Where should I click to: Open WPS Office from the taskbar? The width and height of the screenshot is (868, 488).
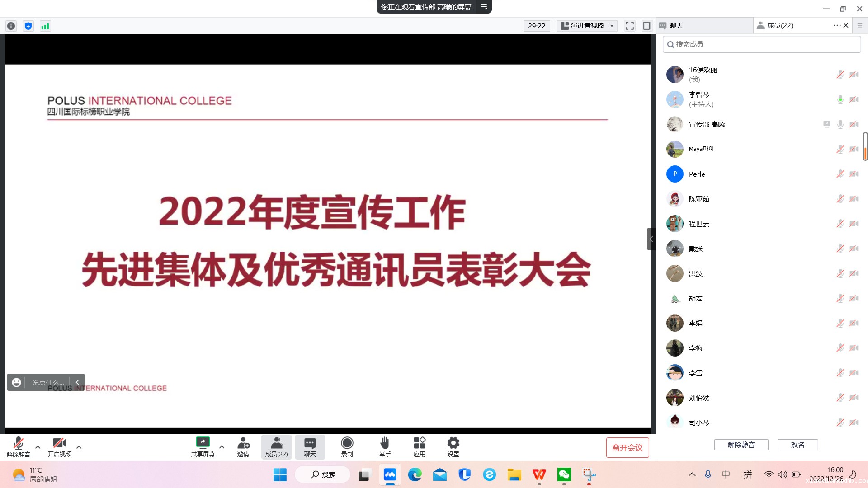(539, 474)
